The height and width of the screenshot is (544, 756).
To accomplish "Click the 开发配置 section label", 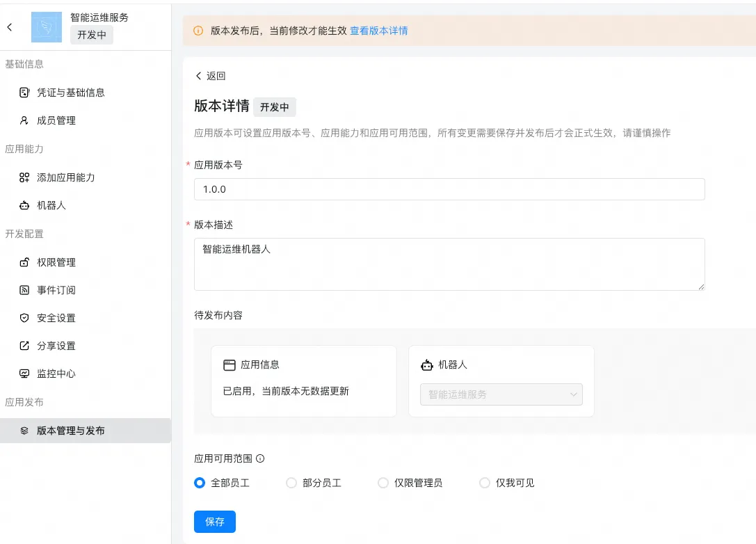I will click(24, 234).
